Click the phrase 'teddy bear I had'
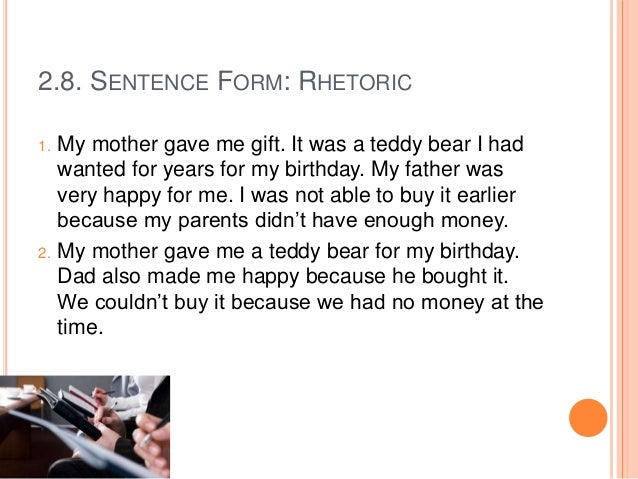638x479 pixels. 446,145
